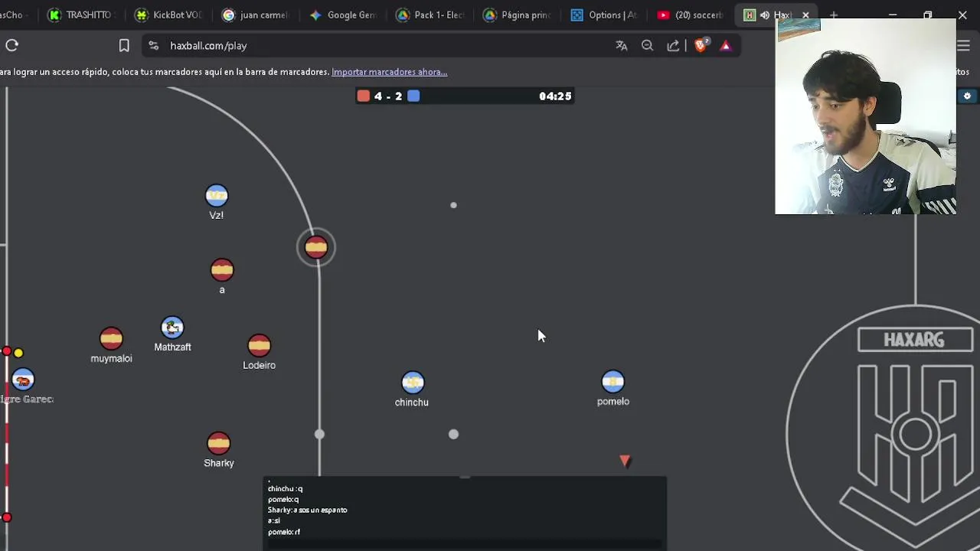Open browser hamburger menu
Image resolution: width=980 pixels, height=551 pixels.
[x=964, y=46]
